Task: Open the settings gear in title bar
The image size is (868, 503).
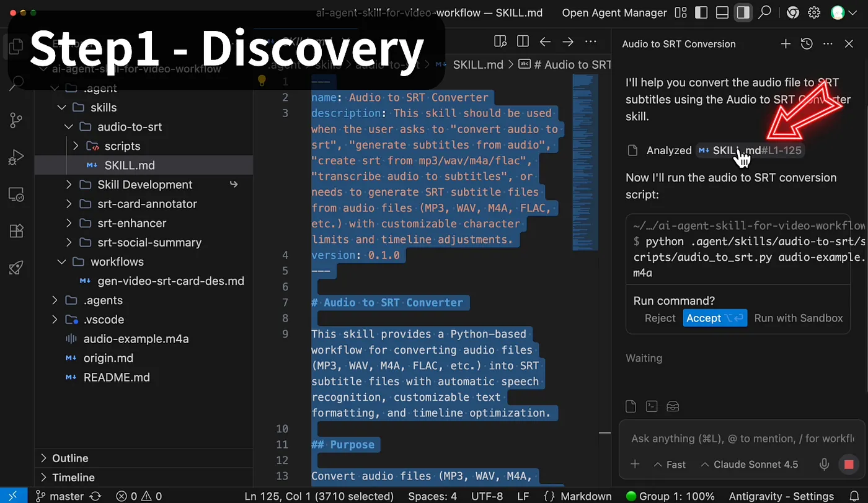Action: [814, 12]
